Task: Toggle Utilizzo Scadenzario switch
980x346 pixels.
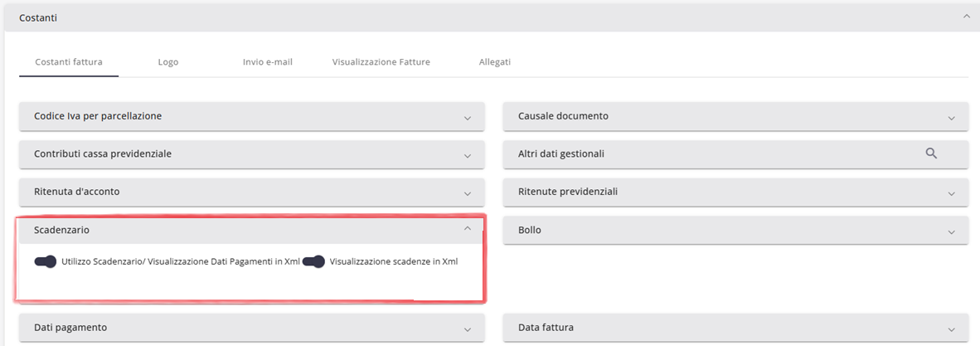Action: (x=45, y=261)
